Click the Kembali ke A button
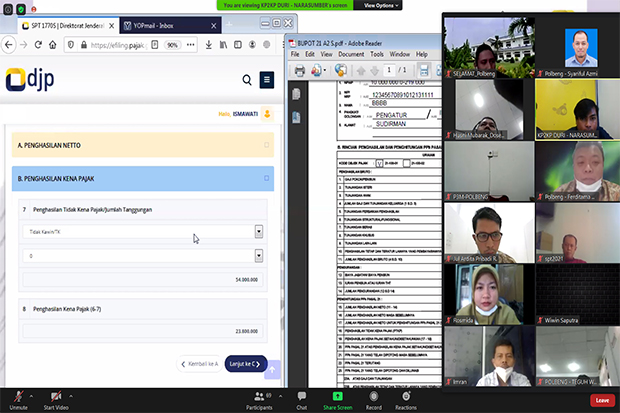 tap(200, 364)
